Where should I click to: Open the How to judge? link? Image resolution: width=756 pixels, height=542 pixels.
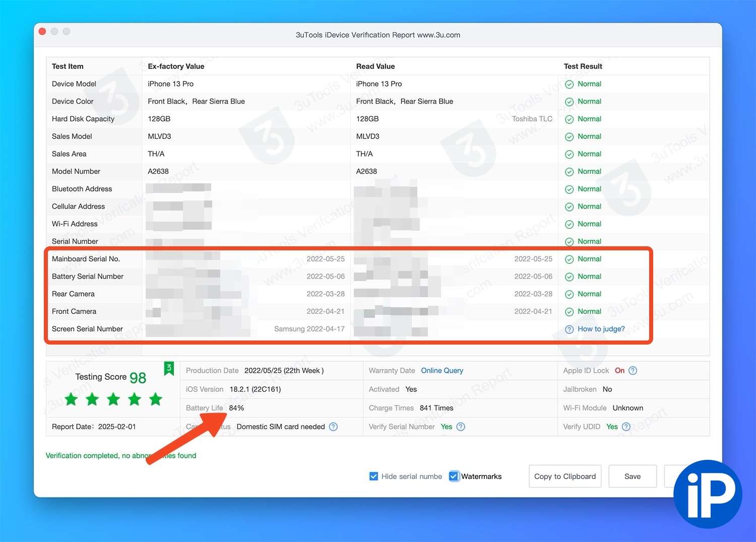tap(601, 329)
